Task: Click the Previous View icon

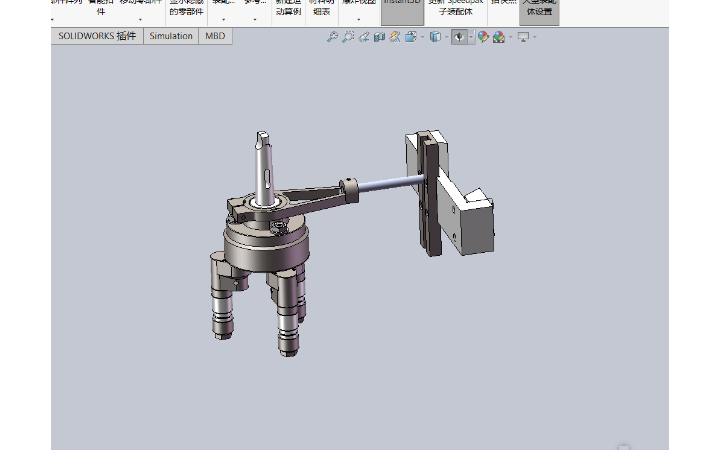Action: [364, 37]
